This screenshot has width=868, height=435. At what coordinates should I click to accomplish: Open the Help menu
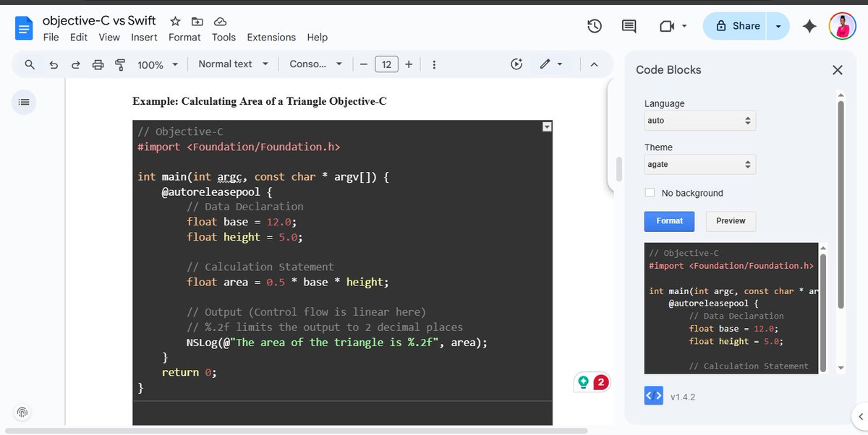(317, 37)
